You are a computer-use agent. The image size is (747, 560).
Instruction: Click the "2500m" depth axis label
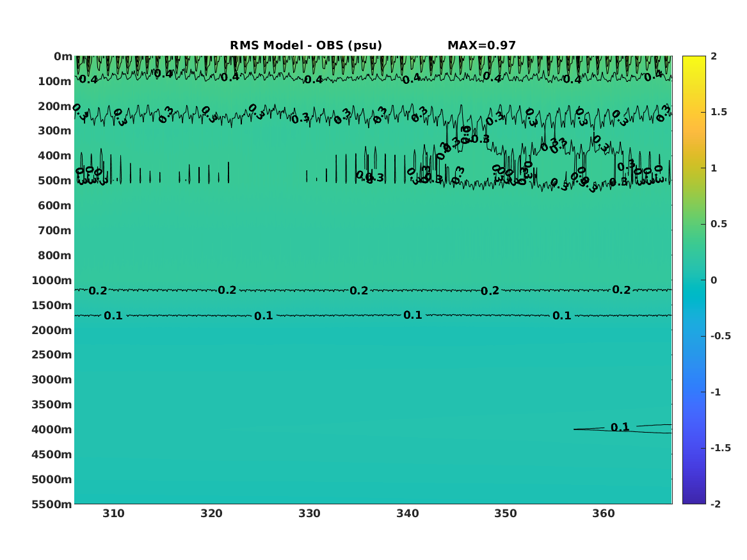pyautogui.click(x=52, y=355)
